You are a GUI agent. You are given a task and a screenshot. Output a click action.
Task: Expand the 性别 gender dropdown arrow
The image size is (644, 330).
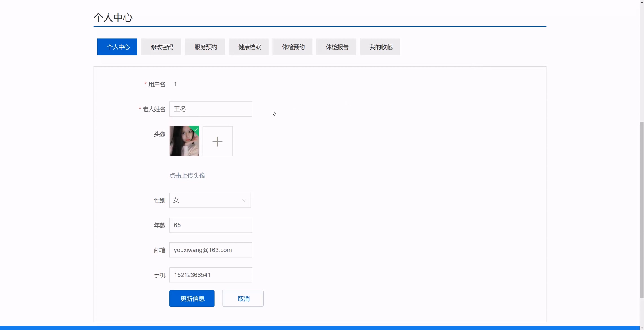244,200
